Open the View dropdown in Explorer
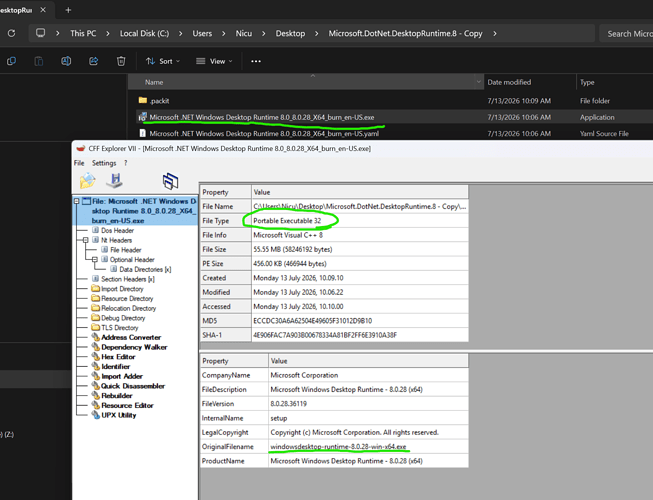The width and height of the screenshot is (653, 500). (x=214, y=61)
